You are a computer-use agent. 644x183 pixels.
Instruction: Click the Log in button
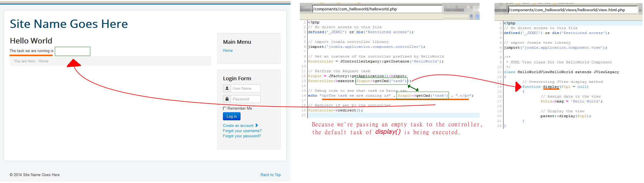(x=232, y=116)
